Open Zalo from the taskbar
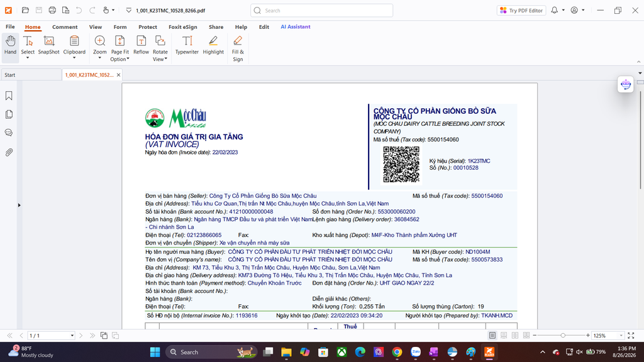The height and width of the screenshot is (362, 644). (x=416, y=352)
